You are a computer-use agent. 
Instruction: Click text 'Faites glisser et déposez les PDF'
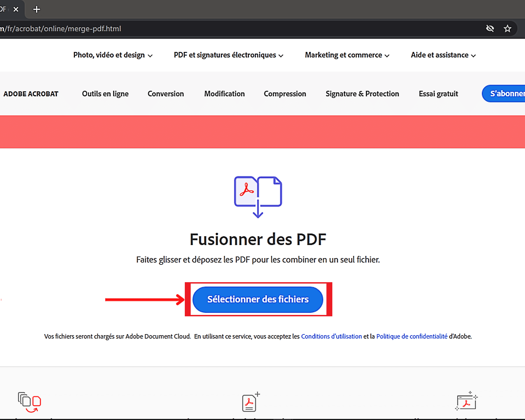coord(193,260)
